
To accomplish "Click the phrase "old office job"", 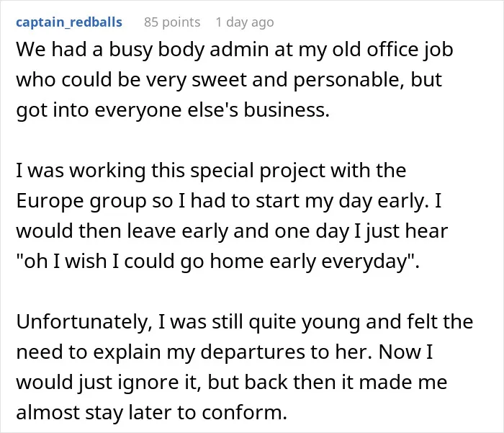I will tap(392, 50).
